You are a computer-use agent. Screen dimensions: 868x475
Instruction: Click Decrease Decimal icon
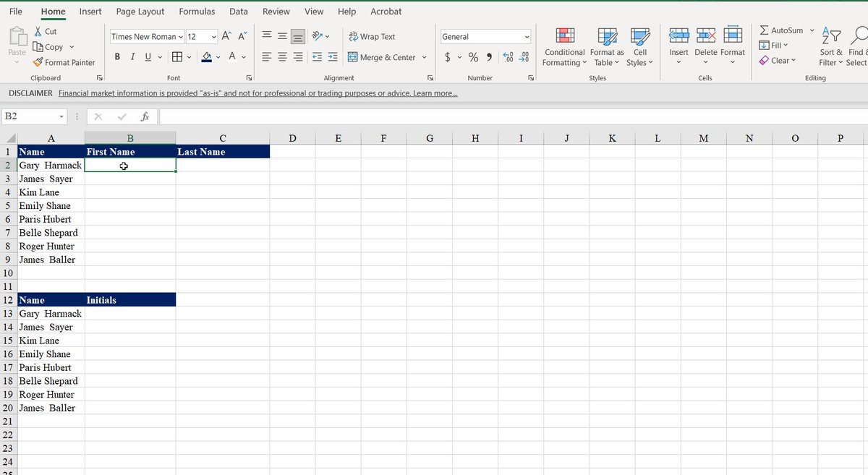[x=524, y=57]
